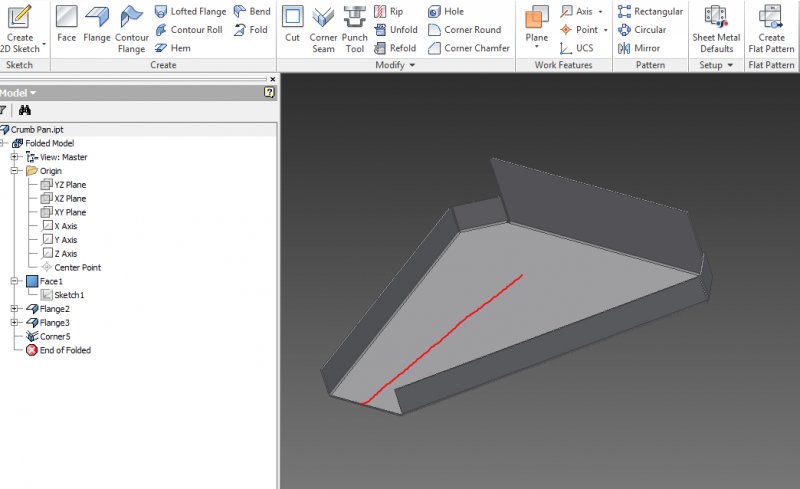The image size is (800, 489).
Task: Choose the Contour Flange tool
Action: 132,29
